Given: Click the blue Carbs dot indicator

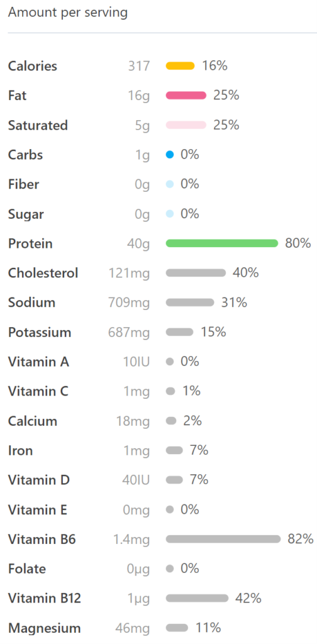Looking at the screenshot, I should tap(170, 155).
